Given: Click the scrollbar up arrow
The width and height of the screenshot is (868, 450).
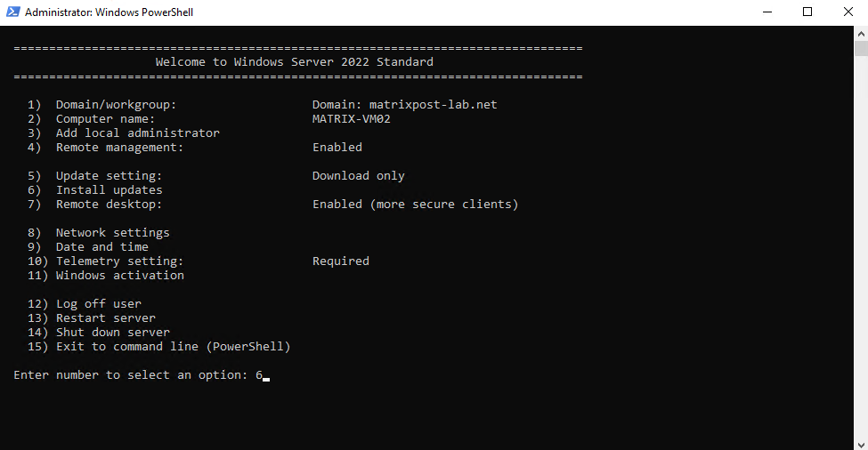Looking at the screenshot, I should click(x=861, y=34).
